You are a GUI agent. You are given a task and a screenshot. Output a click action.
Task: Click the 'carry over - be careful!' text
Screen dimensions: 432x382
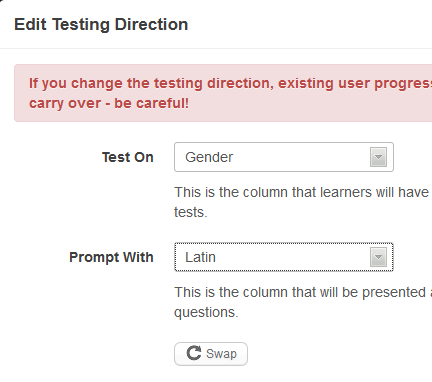(109, 103)
